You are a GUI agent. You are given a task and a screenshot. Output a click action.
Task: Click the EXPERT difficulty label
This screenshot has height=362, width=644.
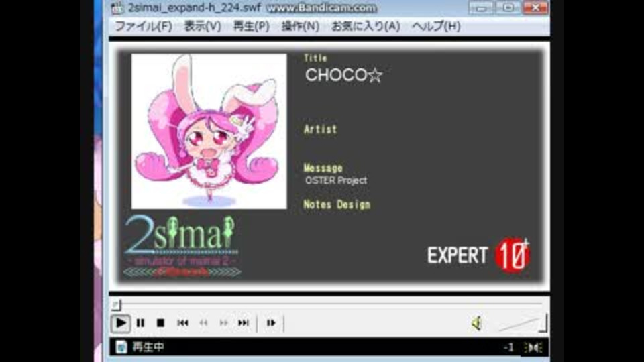(458, 255)
